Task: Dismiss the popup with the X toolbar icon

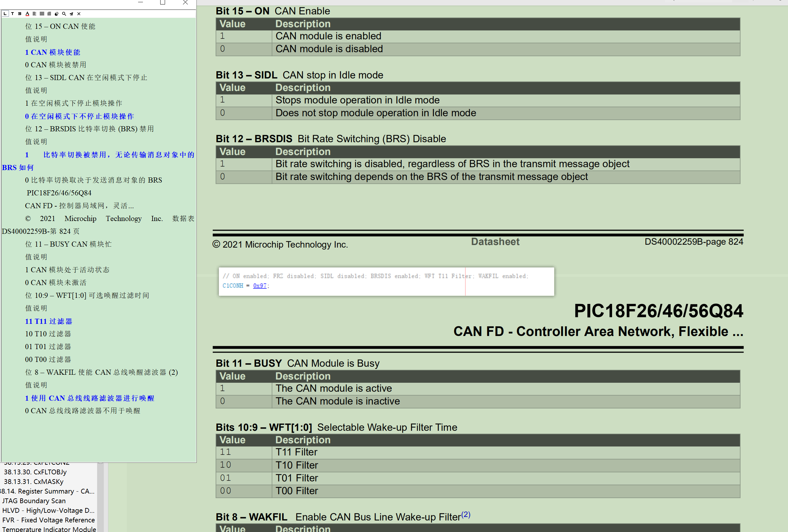Action: [78, 13]
